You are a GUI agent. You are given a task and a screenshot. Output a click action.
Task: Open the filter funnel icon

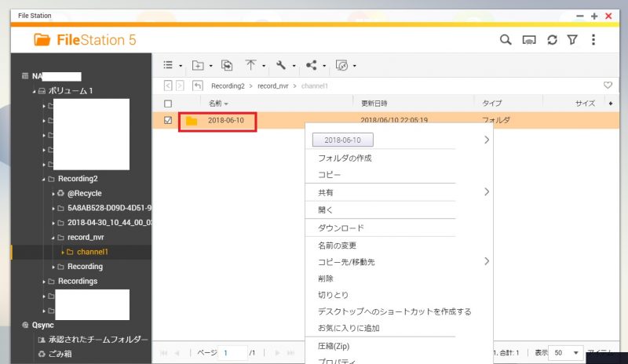click(572, 40)
